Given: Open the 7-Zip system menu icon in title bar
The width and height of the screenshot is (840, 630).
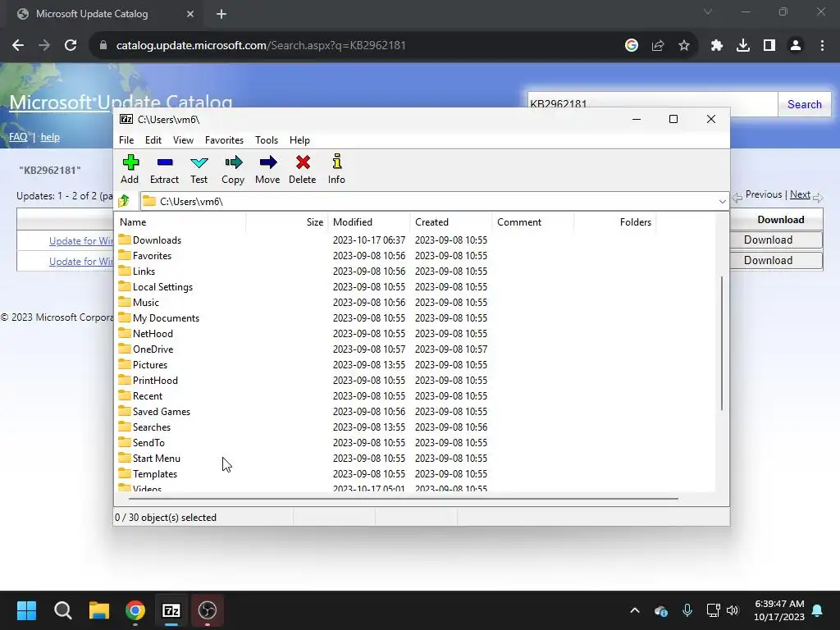Looking at the screenshot, I should coord(126,119).
